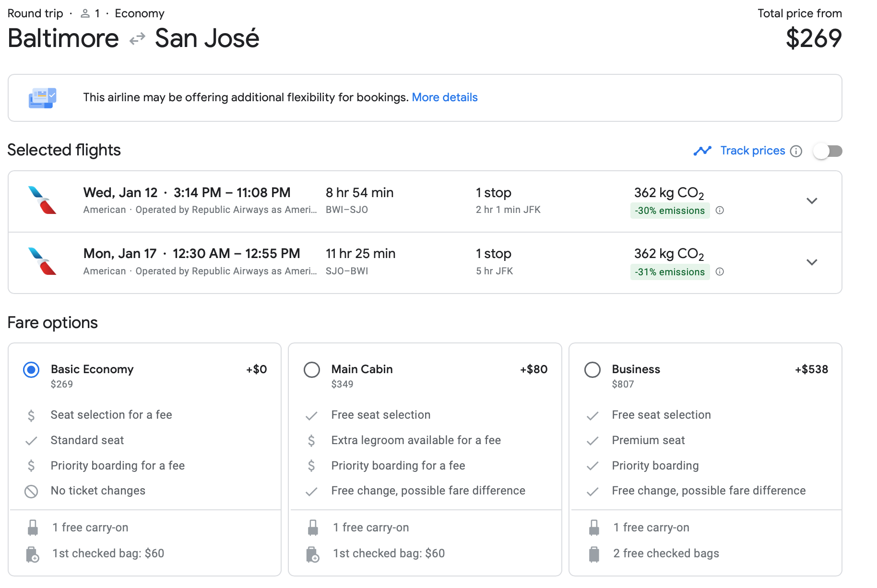
Task: Click dollar icon beside Basic Economy Priority boarding
Action: click(x=31, y=466)
